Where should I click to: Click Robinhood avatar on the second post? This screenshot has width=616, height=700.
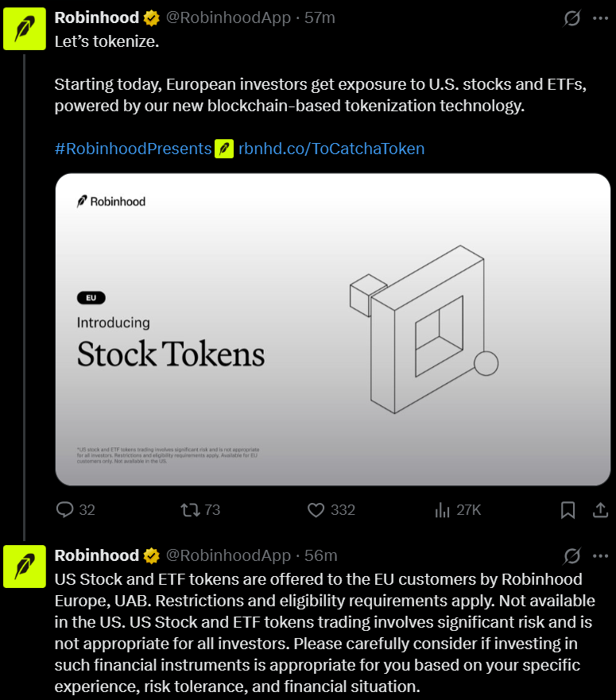[x=25, y=566]
